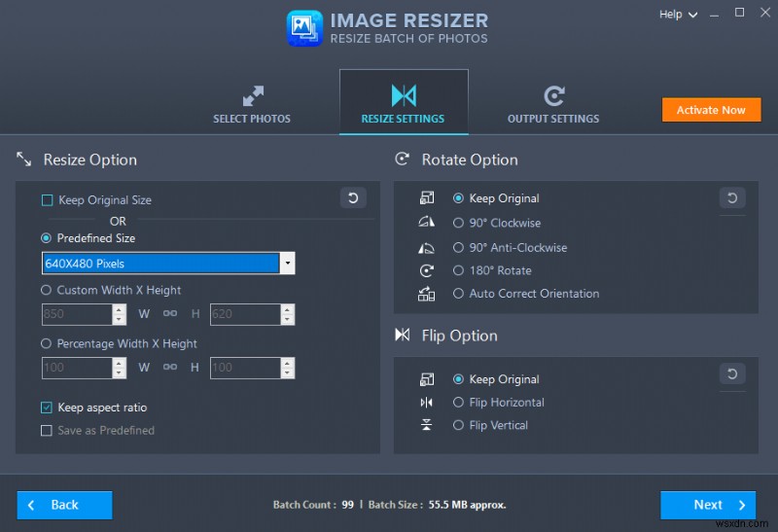This screenshot has height=532, width=778.
Task: Decrease percentage height with down arrow
Action: pyautogui.click(x=288, y=373)
